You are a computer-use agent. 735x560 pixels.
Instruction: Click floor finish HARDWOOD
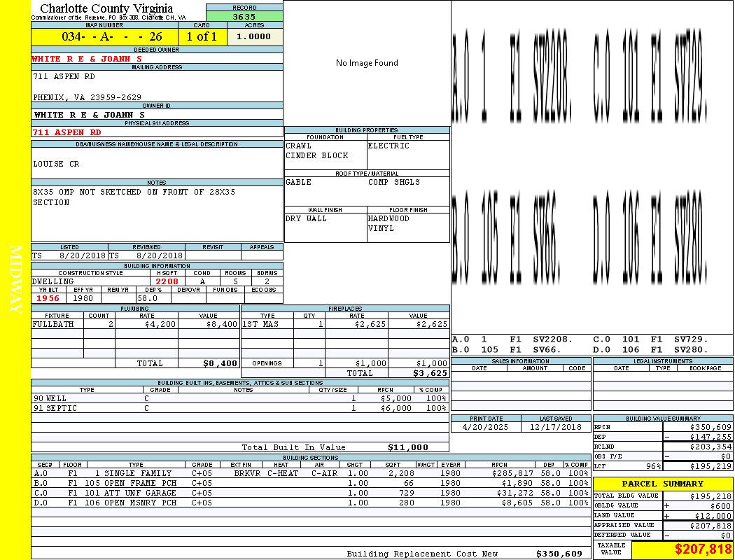(x=388, y=218)
